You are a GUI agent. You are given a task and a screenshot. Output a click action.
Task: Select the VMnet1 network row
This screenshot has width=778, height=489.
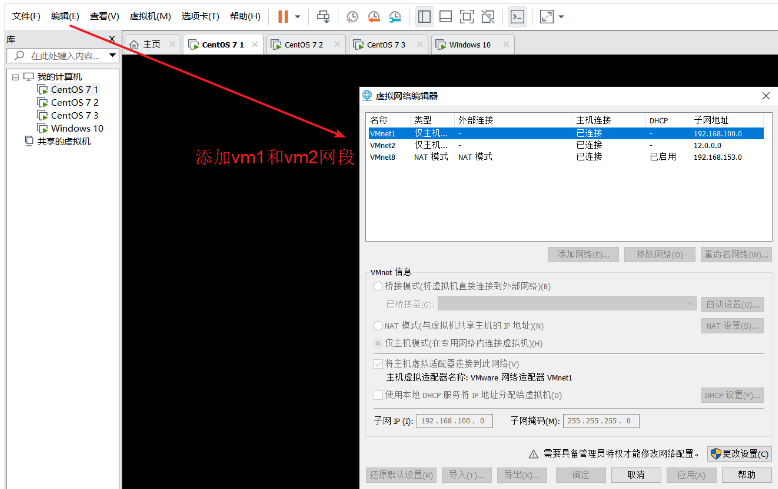point(566,133)
